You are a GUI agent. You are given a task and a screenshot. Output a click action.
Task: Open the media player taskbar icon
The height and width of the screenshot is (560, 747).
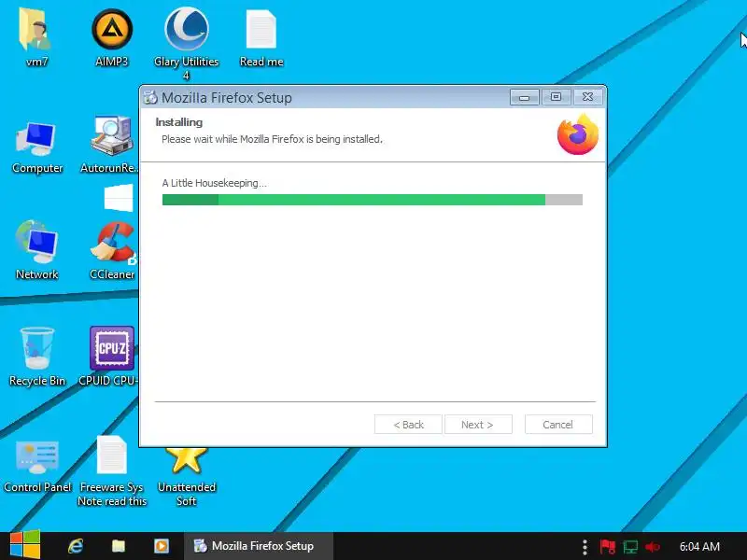[161, 546]
